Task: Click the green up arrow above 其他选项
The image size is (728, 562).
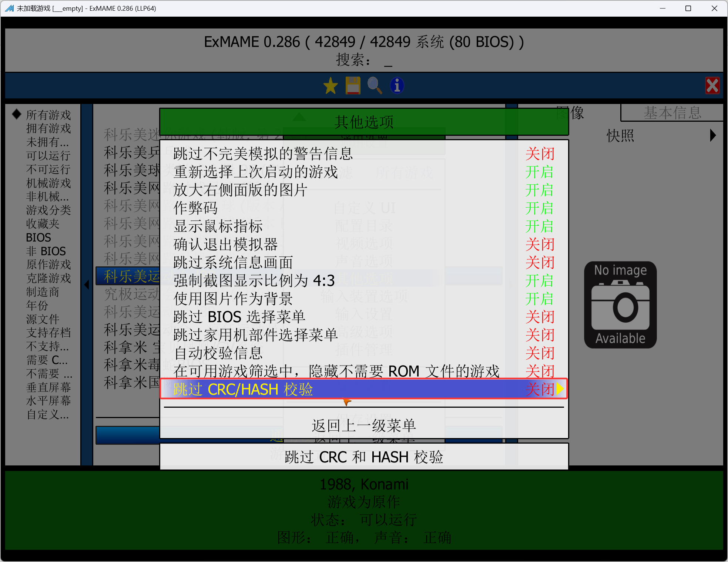Action: click(300, 117)
